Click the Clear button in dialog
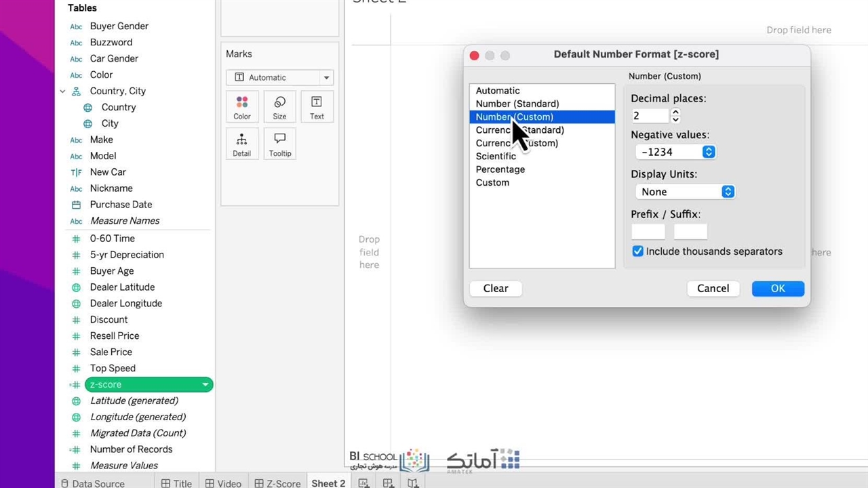This screenshot has height=488, width=868. click(x=496, y=289)
